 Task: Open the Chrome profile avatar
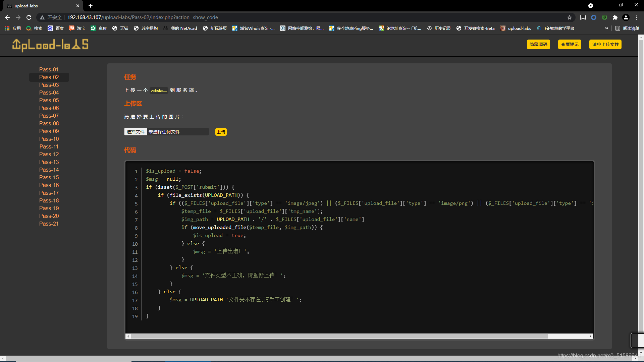pos(626,17)
